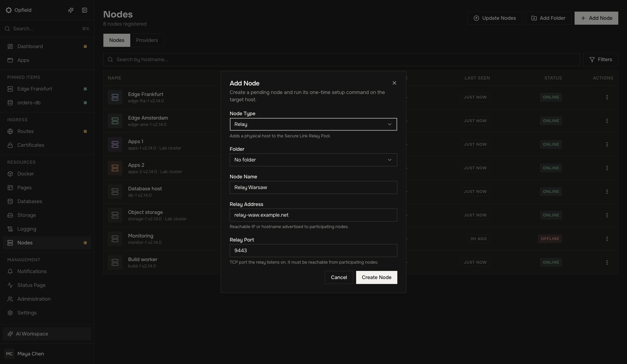Collapse the sidebar with the panel icon

coord(85,10)
